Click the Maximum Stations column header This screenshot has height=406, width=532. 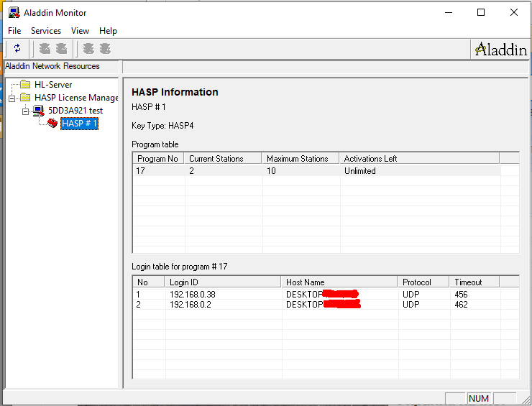pyautogui.click(x=301, y=159)
